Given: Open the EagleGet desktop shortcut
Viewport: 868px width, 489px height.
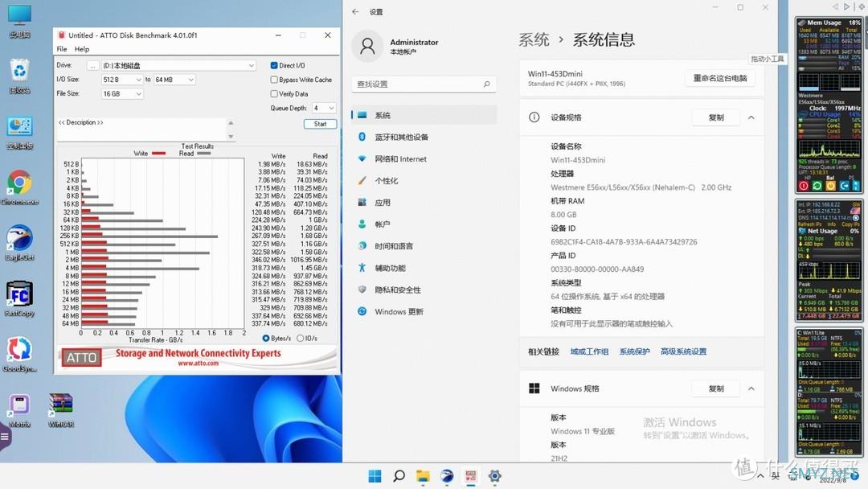Looking at the screenshot, I should coord(20,243).
